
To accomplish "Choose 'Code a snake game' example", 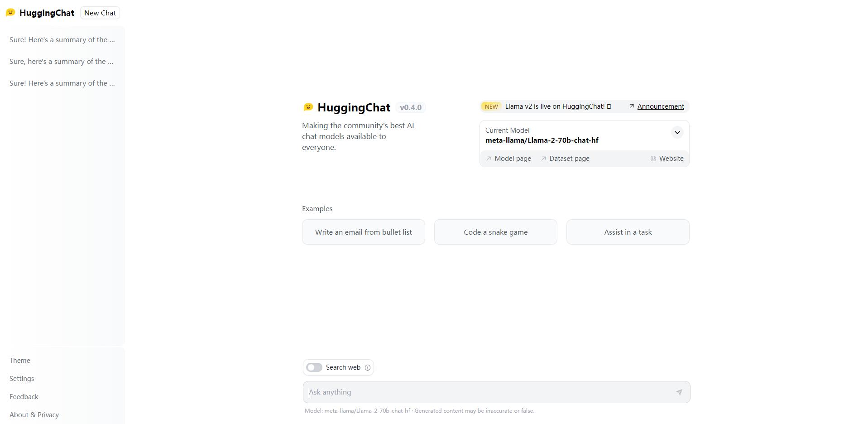I will click(496, 232).
